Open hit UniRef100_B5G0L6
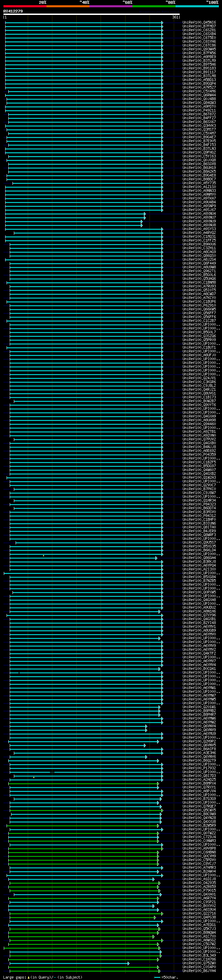Screen dimensions: 222x980 coord(199,275)
